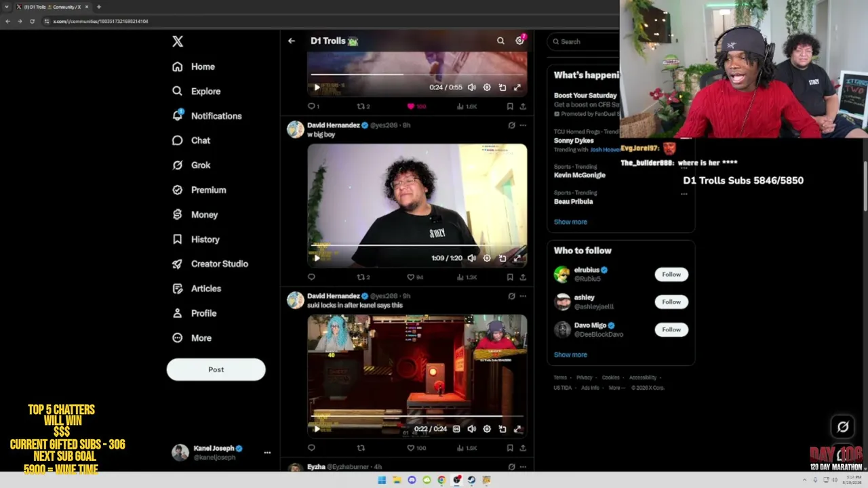The height and width of the screenshot is (488, 868).
Task: Open the Accessibility footer link
Action: click(x=642, y=378)
